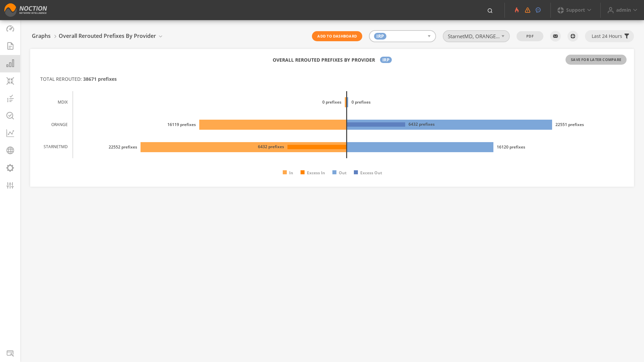Viewport: 644px width, 362px height.
Task: Open the sliders configuration sidebar icon
Action: tap(10, 185)
